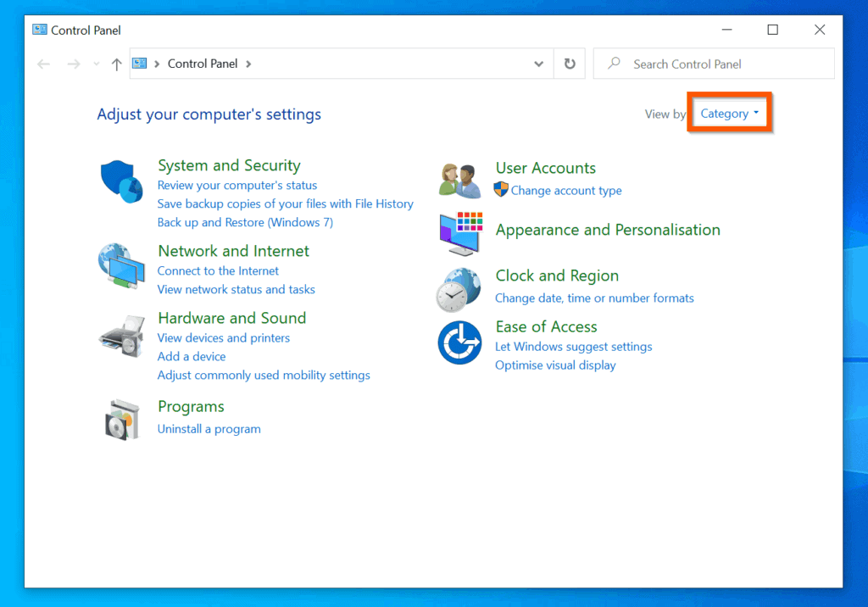The height and width of the screenshot is (607, 868).
Task: Click Add a device link
Action: 192,356
